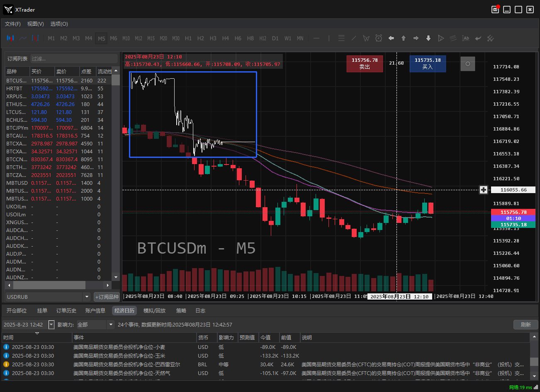Open the calendar date picker dropdown
This screenshot has width=540, height=392.
(x=51, y=325)
